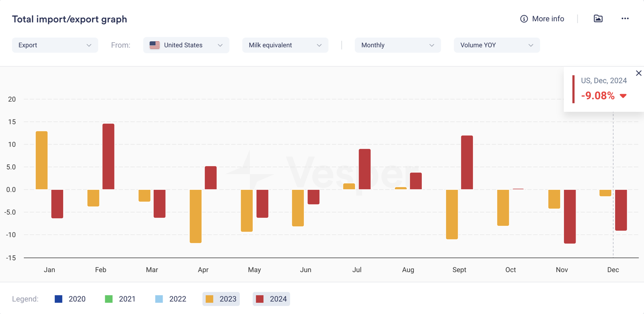This screenshot has width=644, height=314.
Task: Click the red February 2024 bar
Action: (108, 156)
